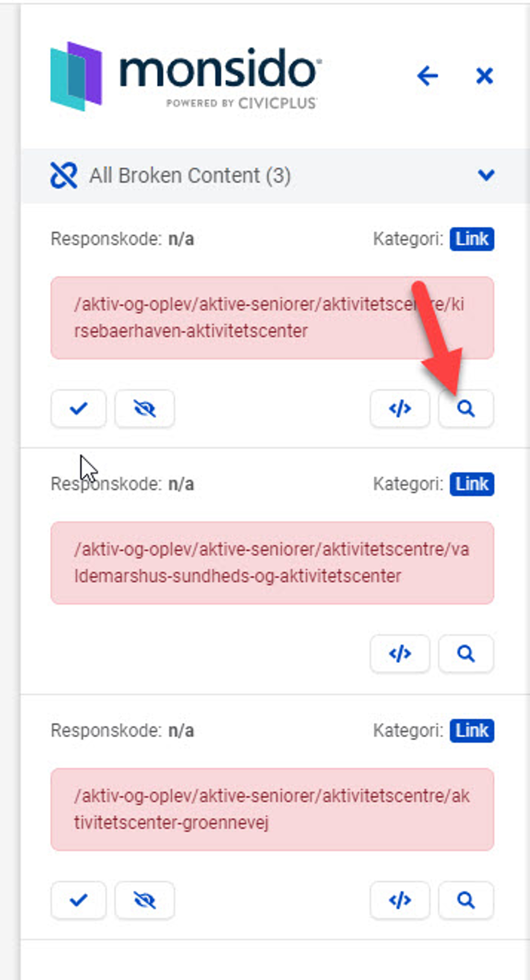Find valdemarshus link on page with magnifier

466,654
